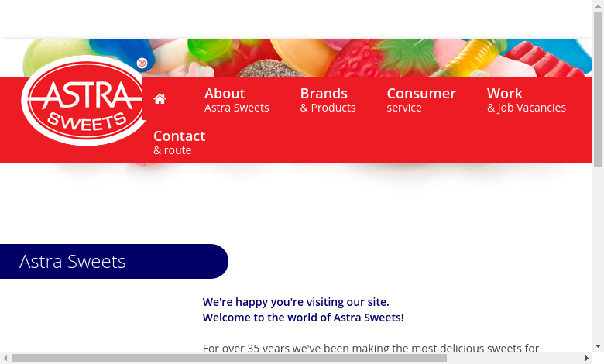
Task: Click the blue Astra Sweets heading banner
Action: tap(114, 261)
